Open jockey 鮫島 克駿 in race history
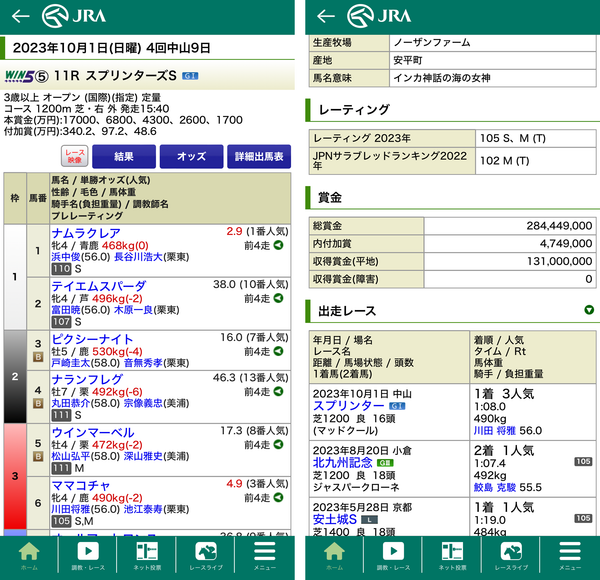The width and height of the screenshot is (600, 580). [495, 487]
